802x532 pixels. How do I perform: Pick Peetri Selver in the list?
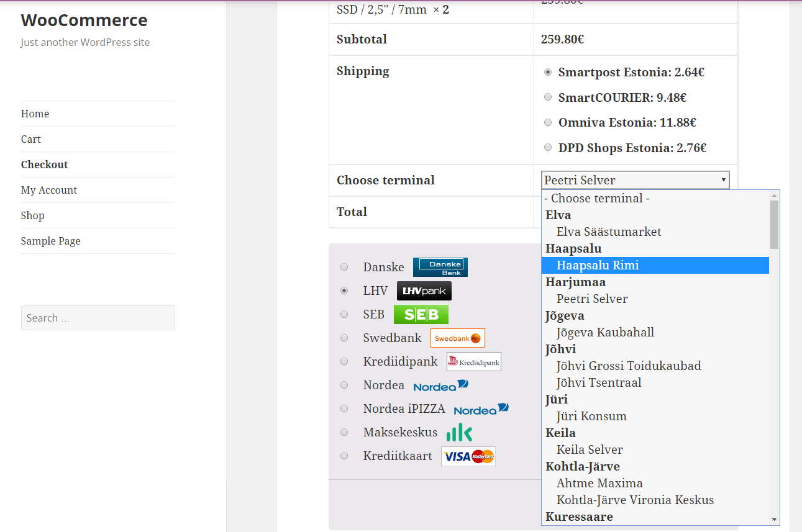(x=655, y=299)
